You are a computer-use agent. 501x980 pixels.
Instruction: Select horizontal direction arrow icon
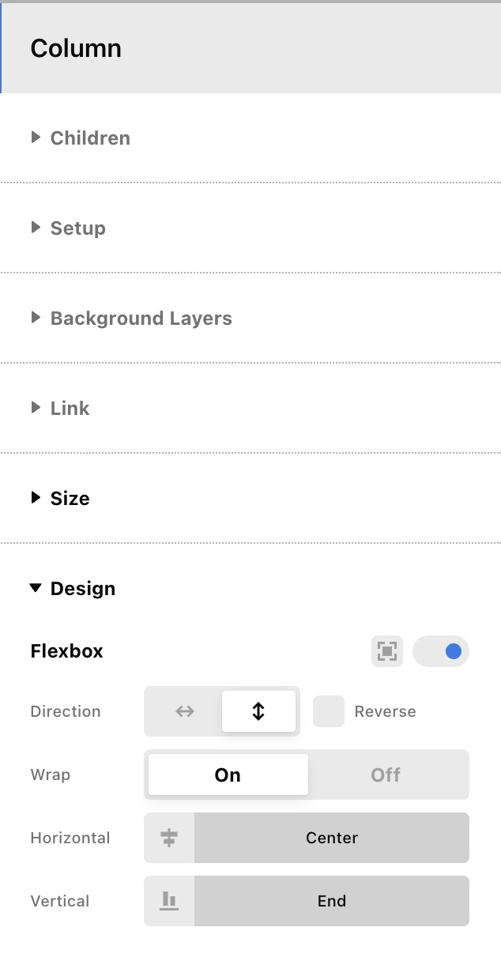[x=184, y=711]
